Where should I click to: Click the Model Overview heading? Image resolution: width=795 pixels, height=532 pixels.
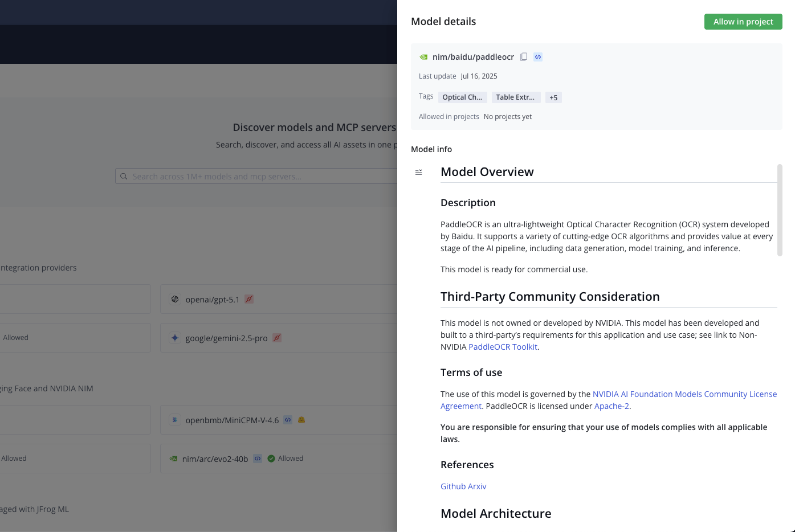pyautogui.click(x=487, y=172)
